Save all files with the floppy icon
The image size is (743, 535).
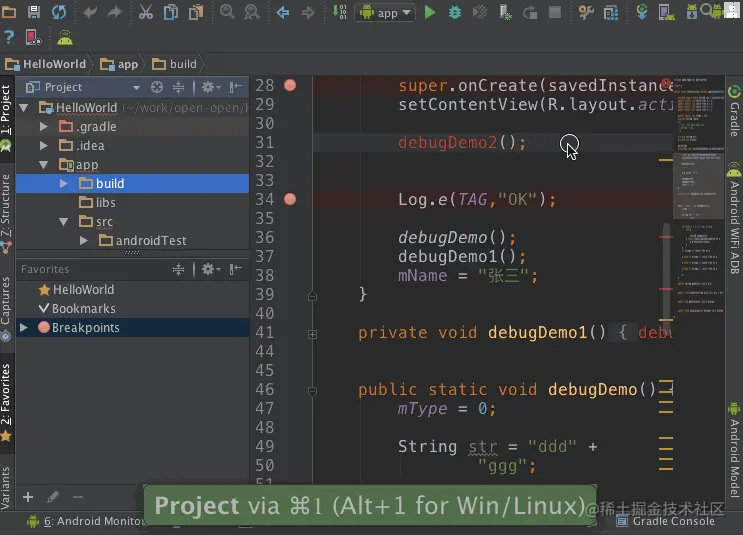pyautogui.click(x=34, y=11)
